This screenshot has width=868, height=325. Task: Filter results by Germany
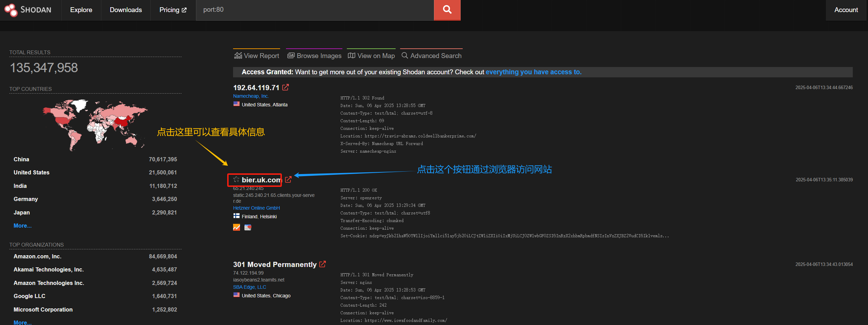[x=26, y=199]
